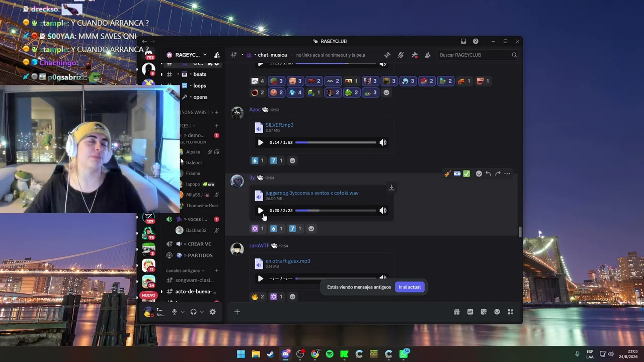Open Steam from the Windows taskbar
644x362 pixels.
pos(271,354)
